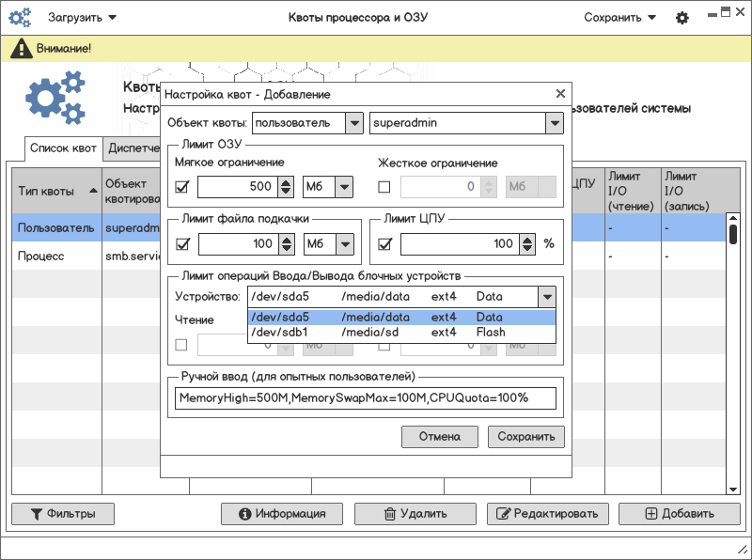This screenshot has height=560, width=752.
Task: Toggle the Лимит ЦПУ checkbox
Action: 384,244
